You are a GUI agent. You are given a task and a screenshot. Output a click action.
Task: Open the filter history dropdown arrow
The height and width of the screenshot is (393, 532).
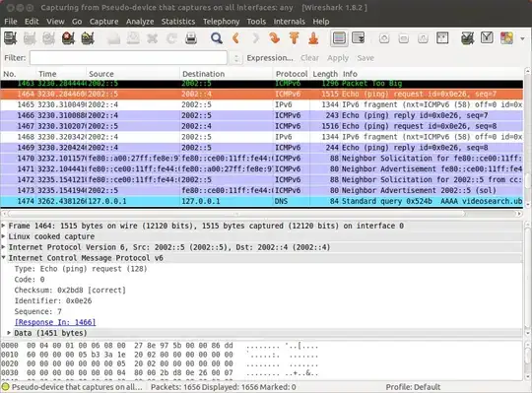tap(236, 58)
